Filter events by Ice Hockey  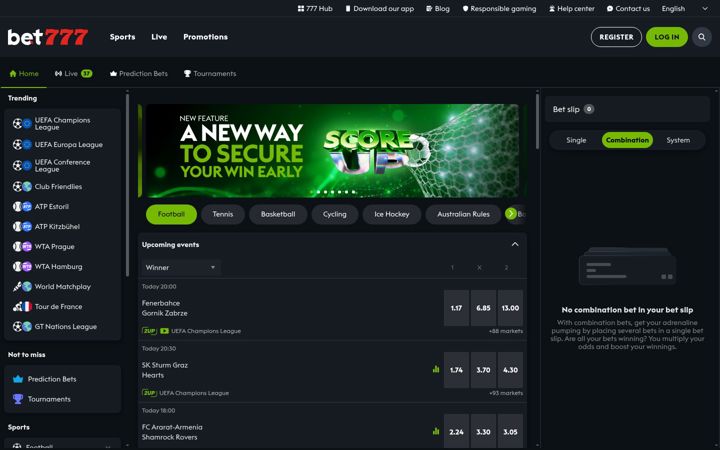(392, 214)
